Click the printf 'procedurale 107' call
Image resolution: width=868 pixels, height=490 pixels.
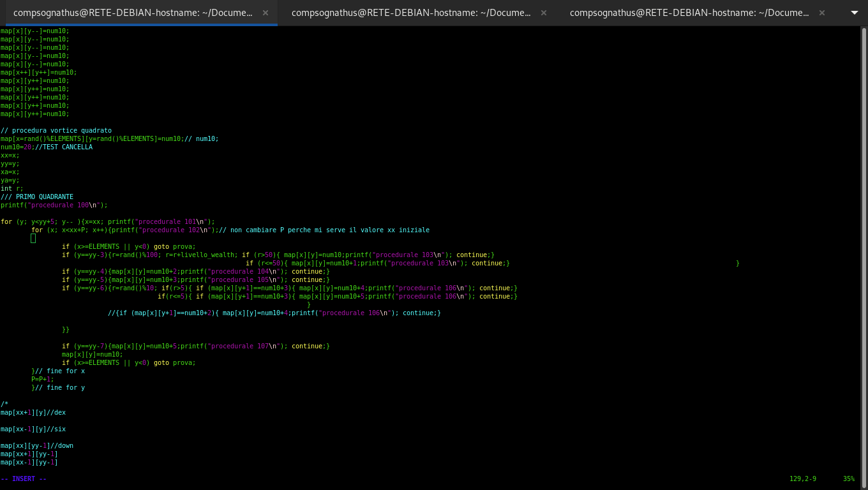click(234, 346)
